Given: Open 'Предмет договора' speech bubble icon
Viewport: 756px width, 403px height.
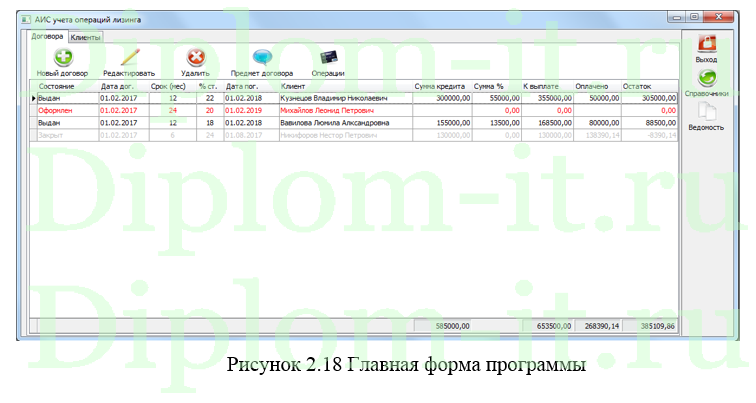Looking at the screenshot, I should coord(262,58).
